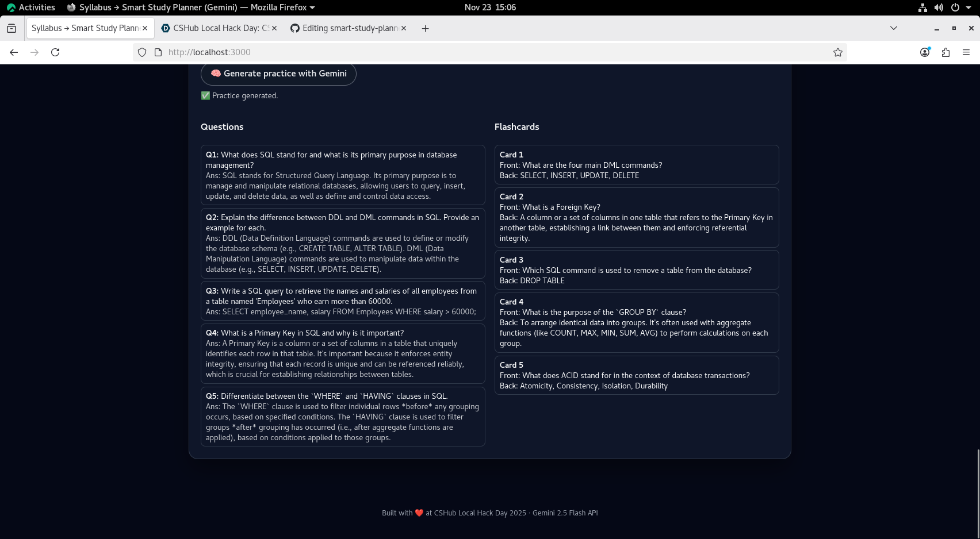Open the Firefox hamburger menu
Viewport: 980px width, 539px height.
pos(966,52)
